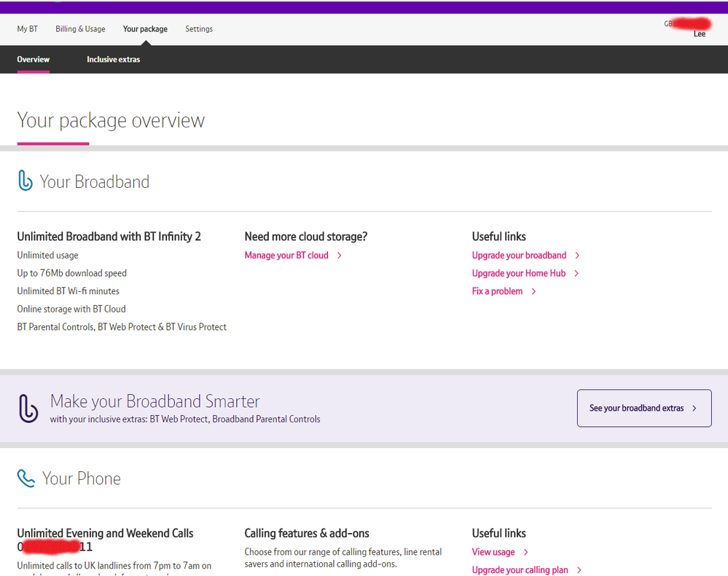Switch to the Inclusive extras sub-tab
This screenshot has height=576, width=728.
[x=113, y=60]
